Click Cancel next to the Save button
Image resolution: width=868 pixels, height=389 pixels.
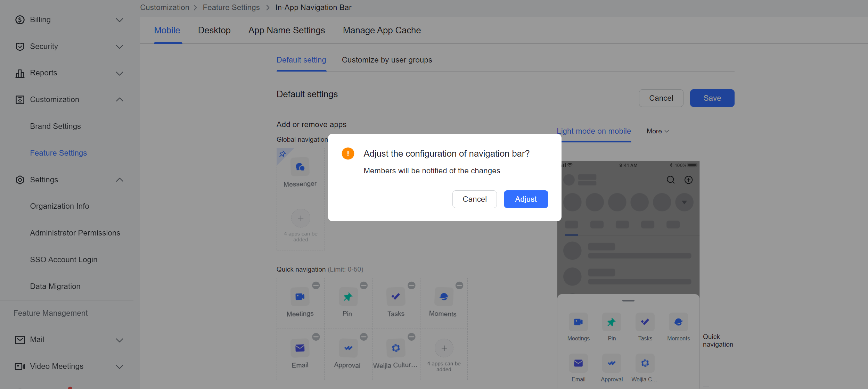[x=661, y=98]
